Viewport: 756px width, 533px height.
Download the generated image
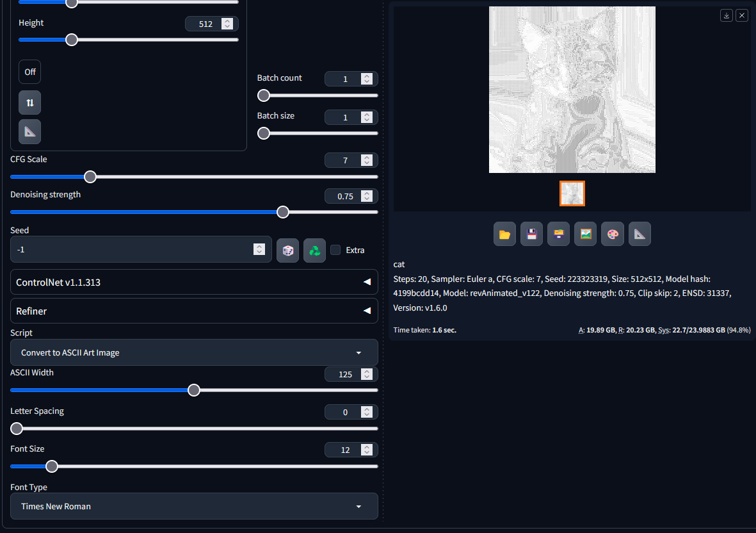[726, 15]
